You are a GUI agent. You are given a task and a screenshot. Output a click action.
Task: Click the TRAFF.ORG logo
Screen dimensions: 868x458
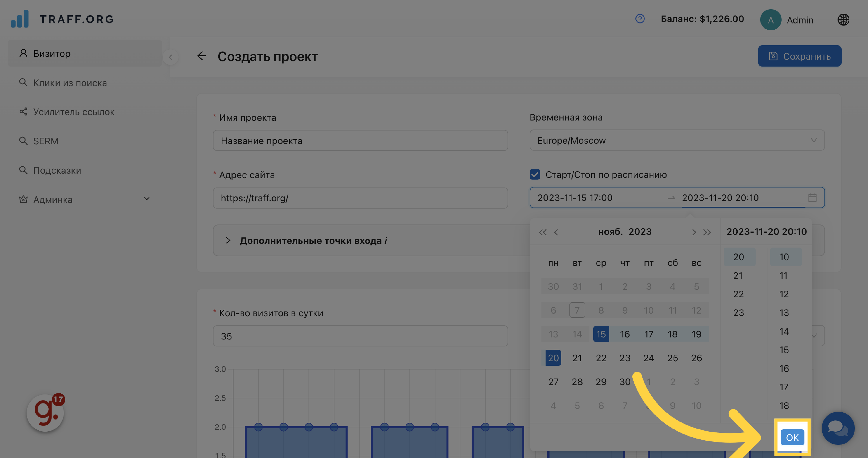62,19
